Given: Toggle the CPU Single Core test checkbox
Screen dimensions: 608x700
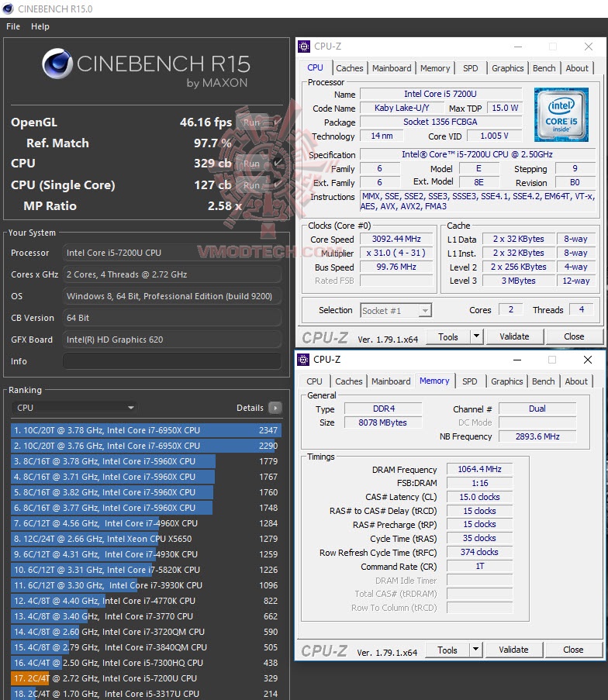Looking at the screenshot, I should pos(277,184).
